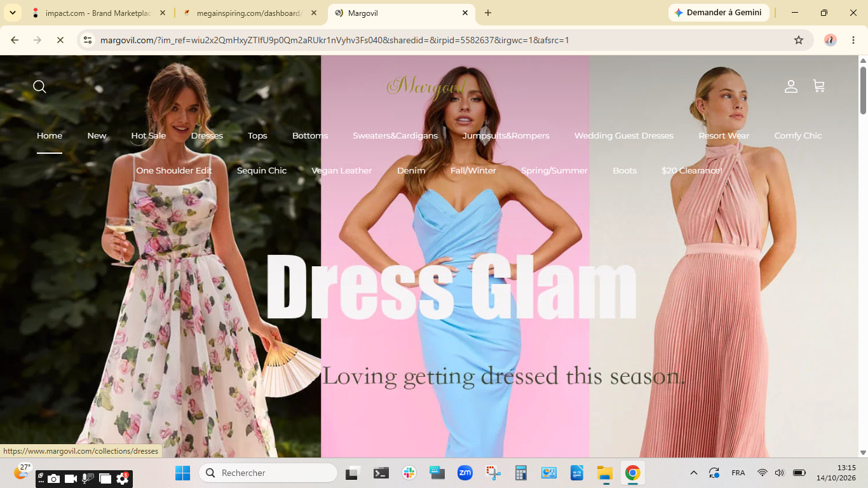The height and width of the screenshot is (488, 868).
Task: Click the Margovil logo
Action: pos(427,86)
